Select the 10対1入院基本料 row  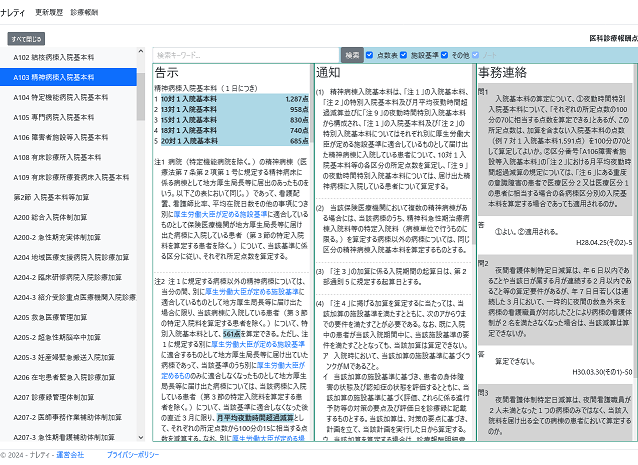pos(231,100)
